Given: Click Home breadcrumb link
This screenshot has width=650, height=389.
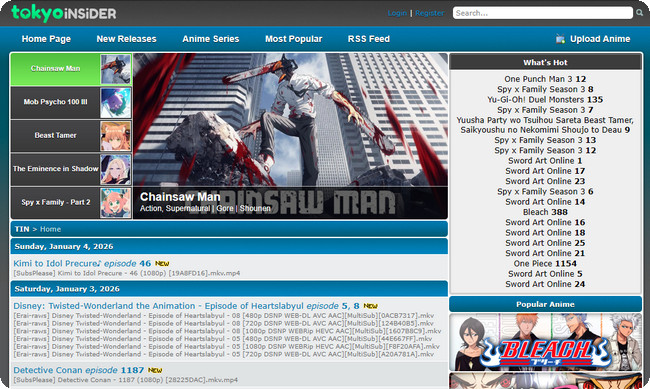Looking at the screenshot, I should pos(50,229).
